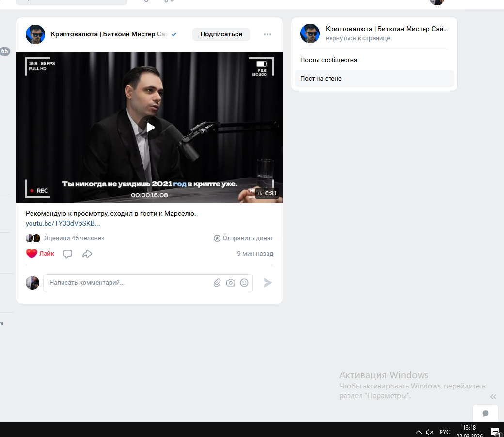Click the community avatar in post header

35,34
